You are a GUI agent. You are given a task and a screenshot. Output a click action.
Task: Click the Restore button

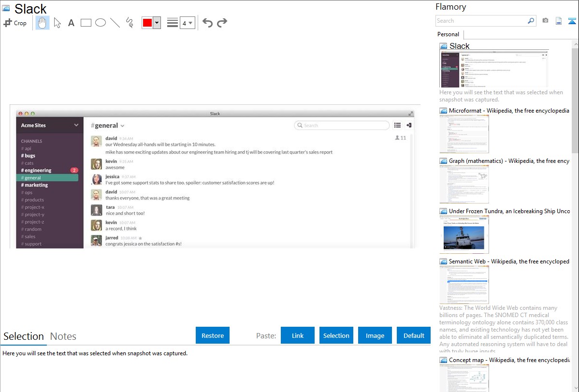click(x=213, y=335)
